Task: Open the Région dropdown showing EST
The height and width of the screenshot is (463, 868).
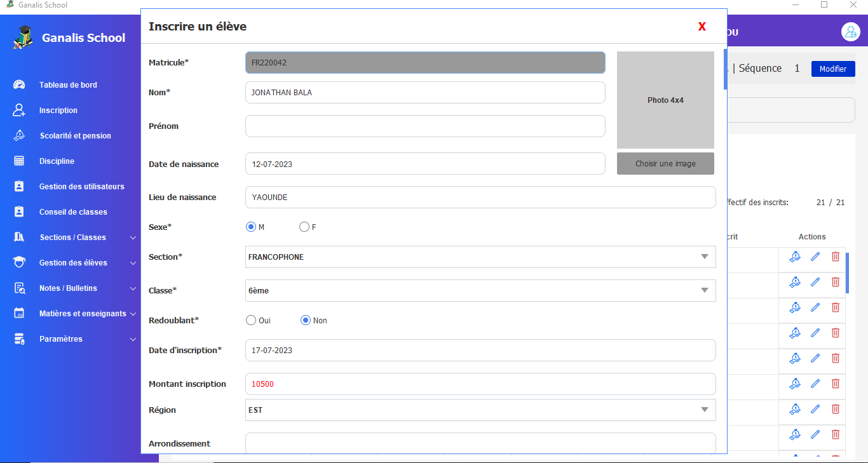Action: point(480,410)
